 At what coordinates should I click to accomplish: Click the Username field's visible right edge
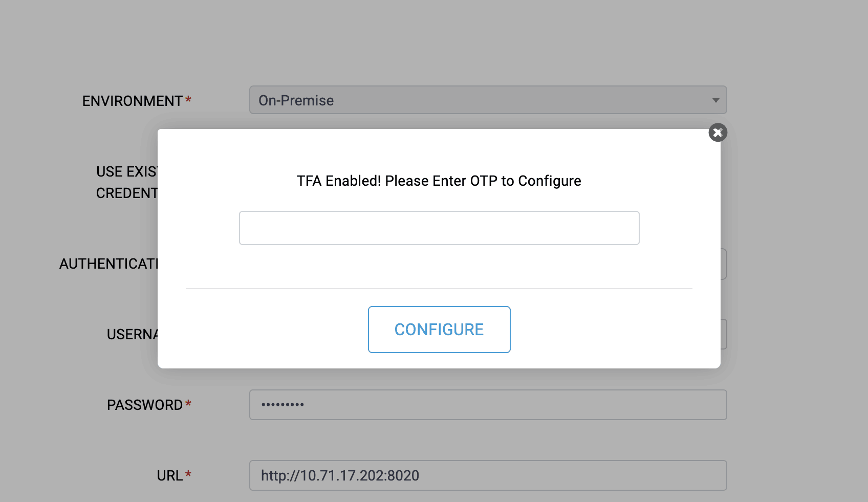coord(724,334)
